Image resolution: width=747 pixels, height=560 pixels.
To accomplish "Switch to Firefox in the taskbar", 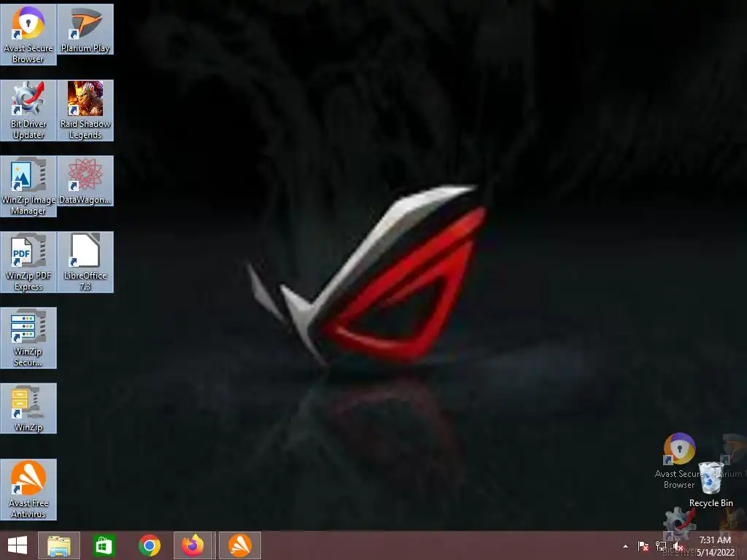I will pyautogui.click(x=193, y=545).
